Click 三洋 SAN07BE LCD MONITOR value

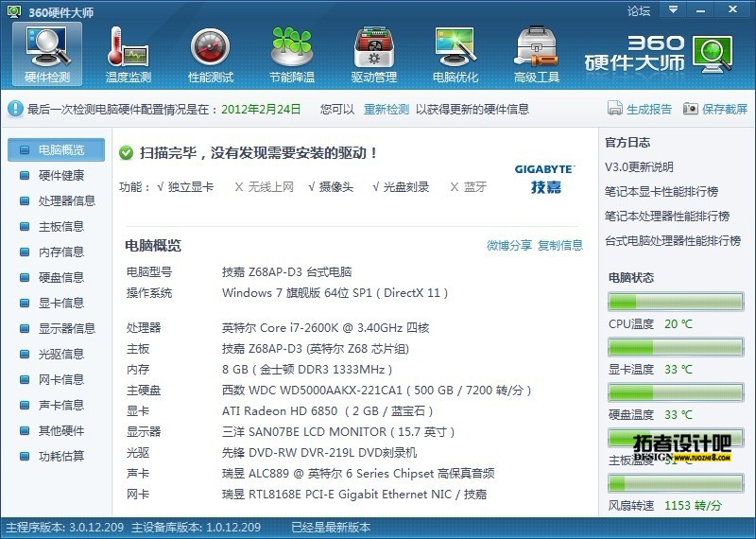(338, 432)
